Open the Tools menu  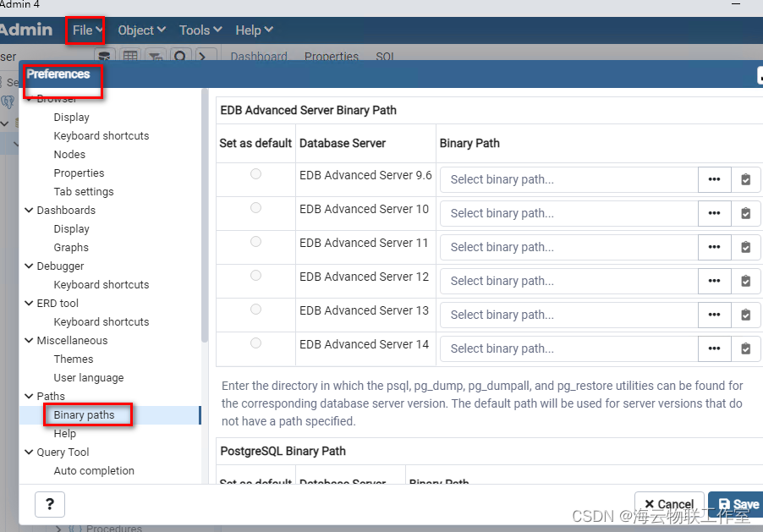pos(200,30)
